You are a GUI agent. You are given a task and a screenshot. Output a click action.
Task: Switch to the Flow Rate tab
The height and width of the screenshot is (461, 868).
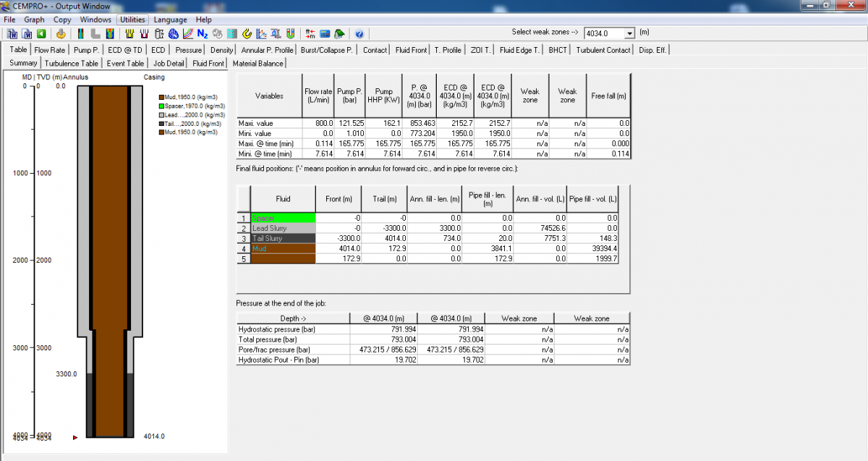[50, 50]
